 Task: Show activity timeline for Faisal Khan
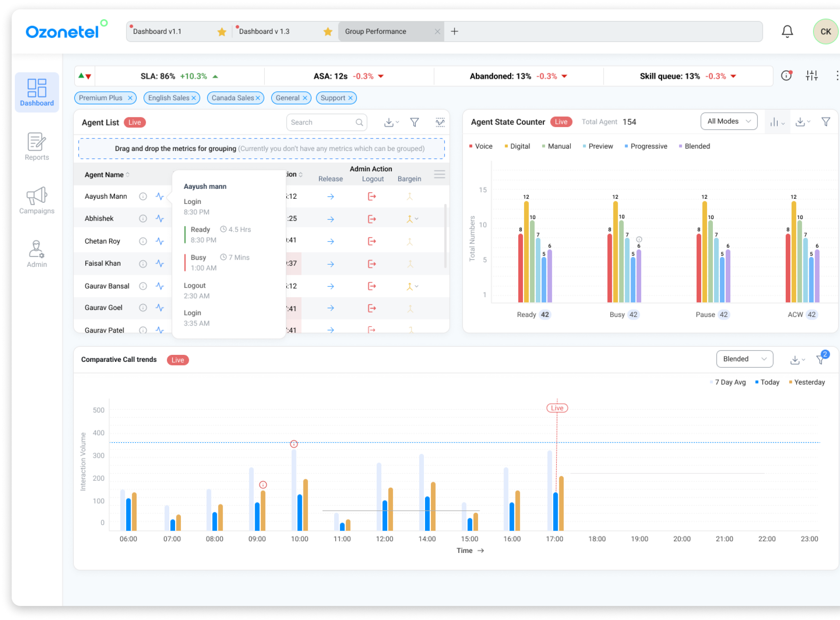(x=159, y=264)
